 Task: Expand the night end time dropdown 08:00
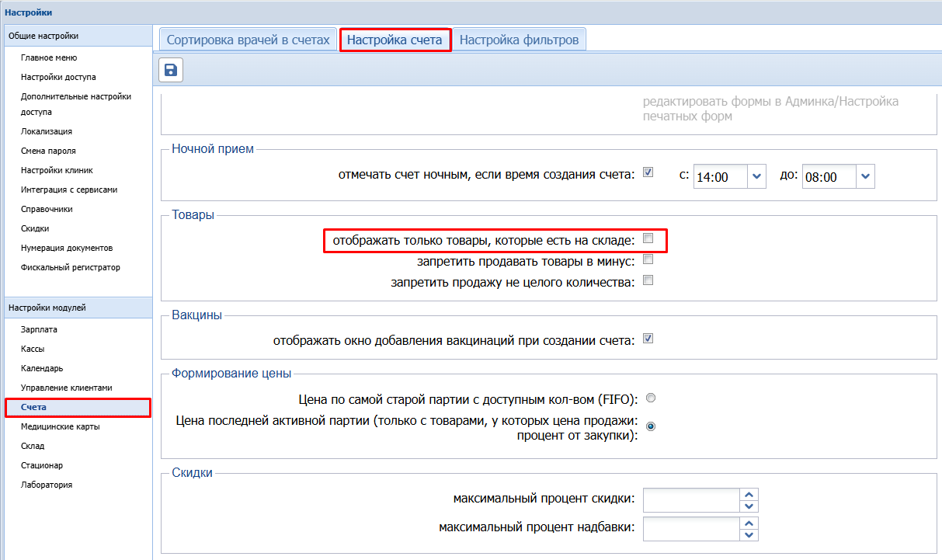[866, 177]
